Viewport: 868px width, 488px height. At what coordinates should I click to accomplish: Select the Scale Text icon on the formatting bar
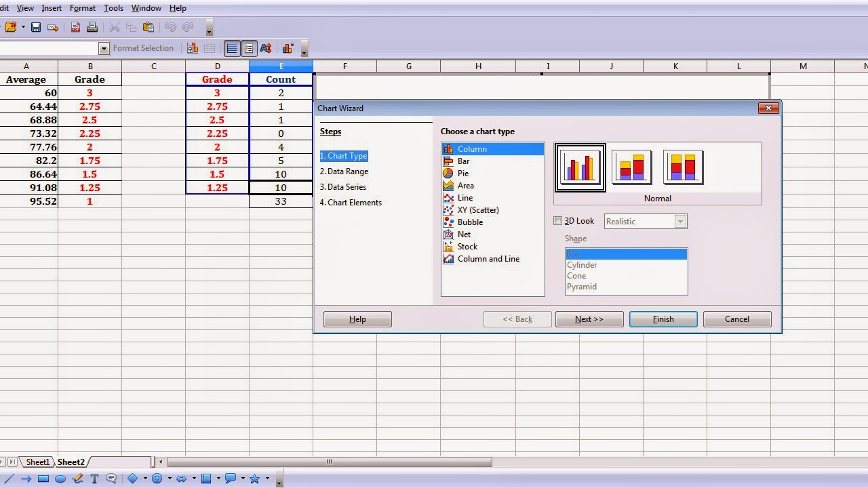pos(267,47)
